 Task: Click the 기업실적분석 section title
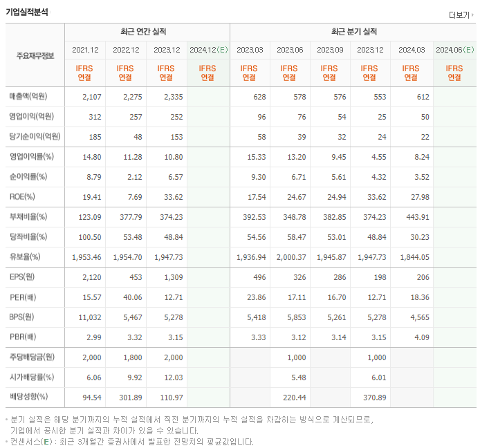pos(27,12)
